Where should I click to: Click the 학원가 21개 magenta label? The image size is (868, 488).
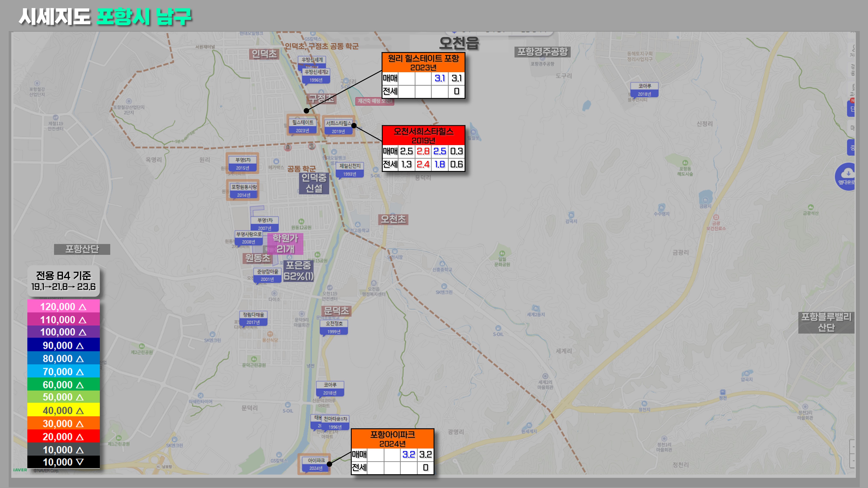click(285, 244)
